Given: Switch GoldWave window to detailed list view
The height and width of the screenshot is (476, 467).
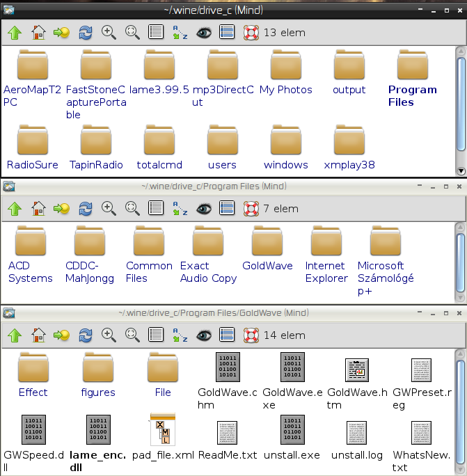Looking at the screenshot, I should pos(156,335).
